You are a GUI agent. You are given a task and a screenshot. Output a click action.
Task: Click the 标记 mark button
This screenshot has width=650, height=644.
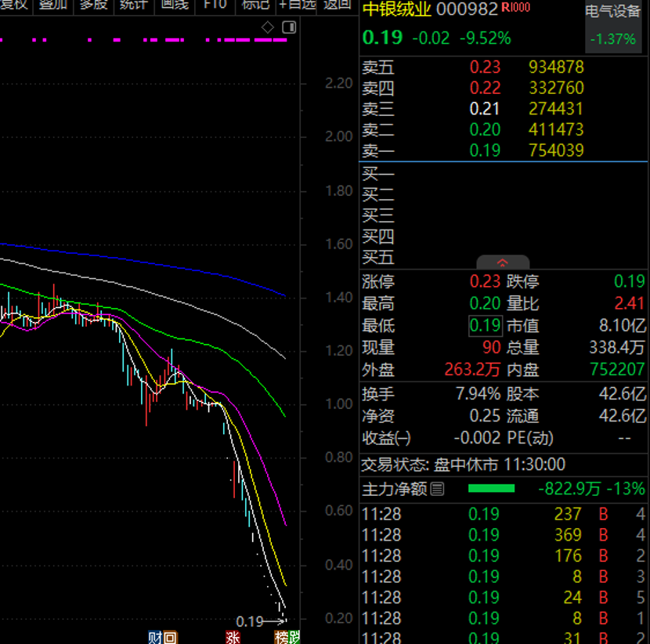coord(255,5)
